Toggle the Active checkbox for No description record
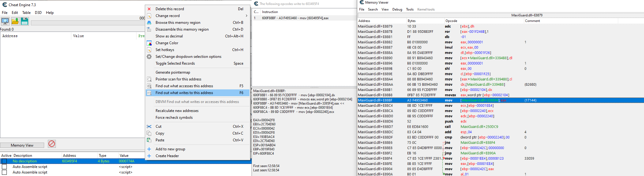Image resolution: width=644 pixels, height=176 pixels. pos(4,161)
